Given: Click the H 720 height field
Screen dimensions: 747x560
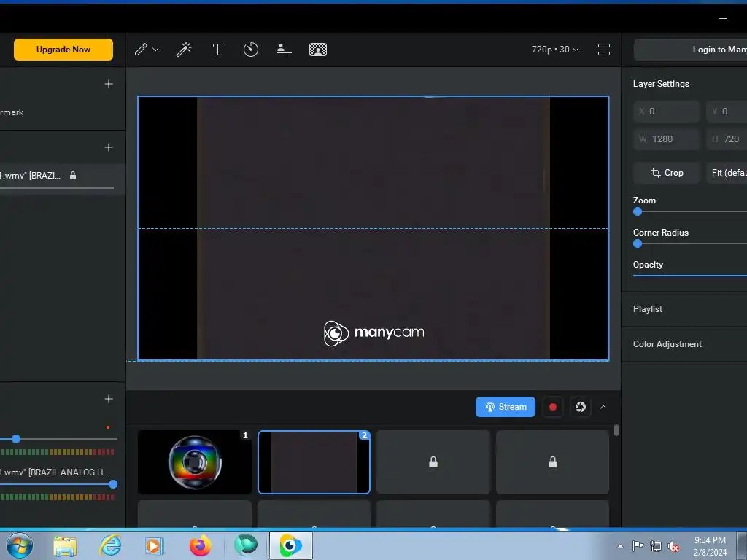Looking at the screenshot, I should coord(727,139).
